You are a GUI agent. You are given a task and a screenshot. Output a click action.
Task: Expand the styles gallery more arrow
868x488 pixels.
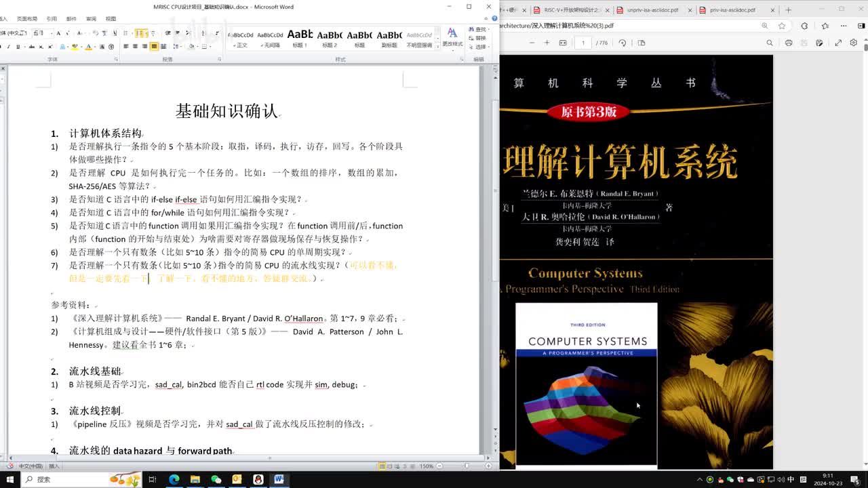pyautogui.click(x=437, y=45)
